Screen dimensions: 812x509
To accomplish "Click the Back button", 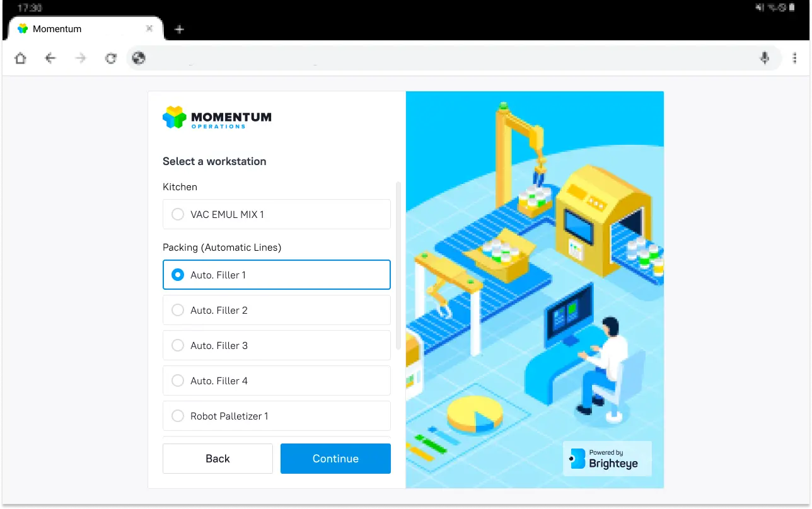I will (x=217, y=459).
